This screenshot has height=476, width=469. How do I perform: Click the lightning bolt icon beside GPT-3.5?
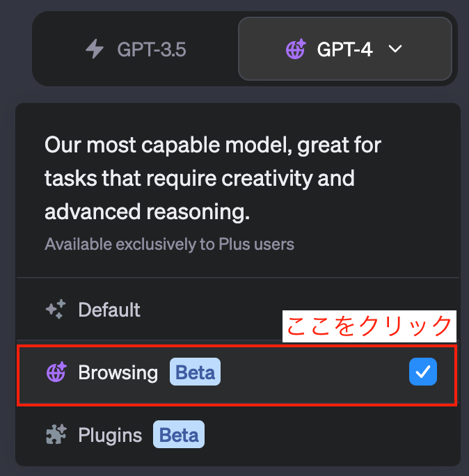coord(95,49)
